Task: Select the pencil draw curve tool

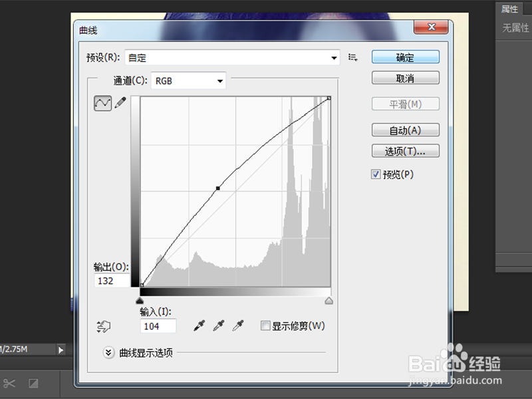Action: tap(120, 102)
